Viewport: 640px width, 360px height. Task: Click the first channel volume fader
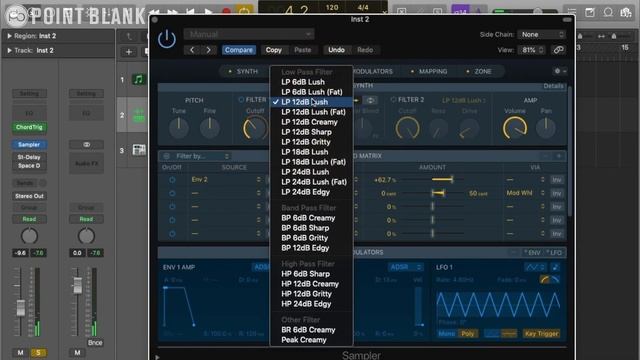tap(20, 307)
